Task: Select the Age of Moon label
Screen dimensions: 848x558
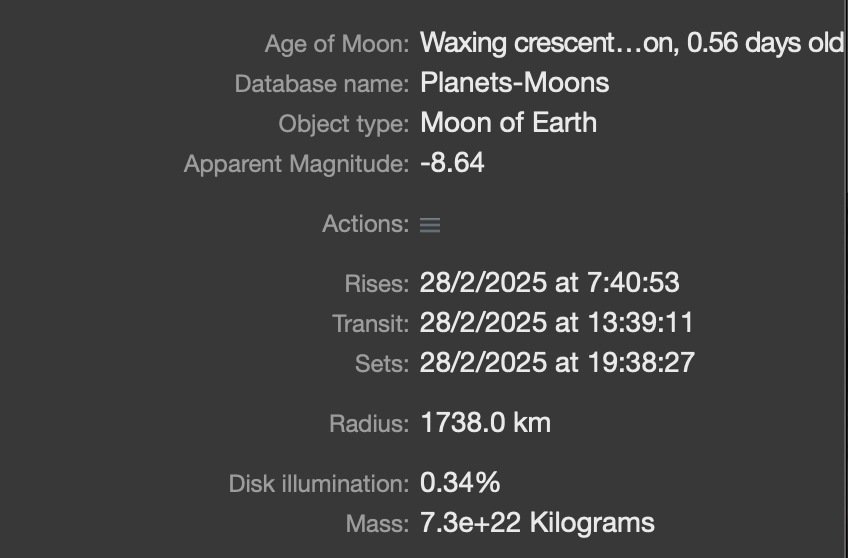Action: click(336, 44)
